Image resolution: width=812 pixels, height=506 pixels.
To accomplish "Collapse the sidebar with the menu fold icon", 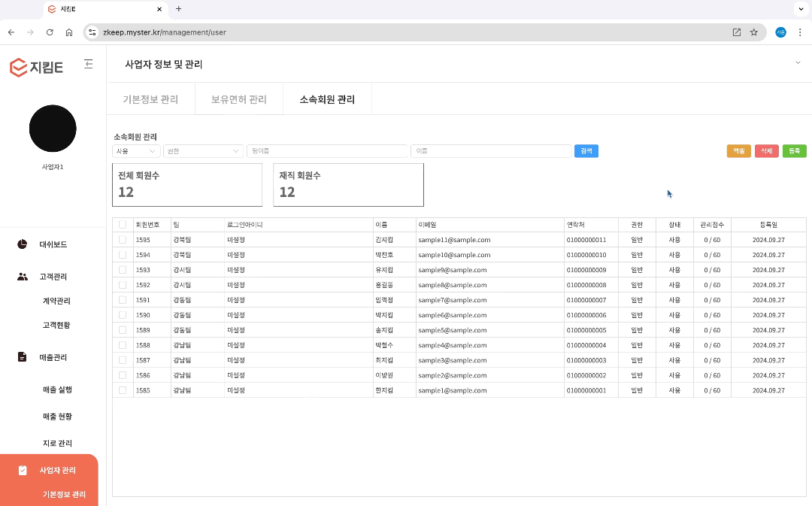I will click(x=89, y=64).
